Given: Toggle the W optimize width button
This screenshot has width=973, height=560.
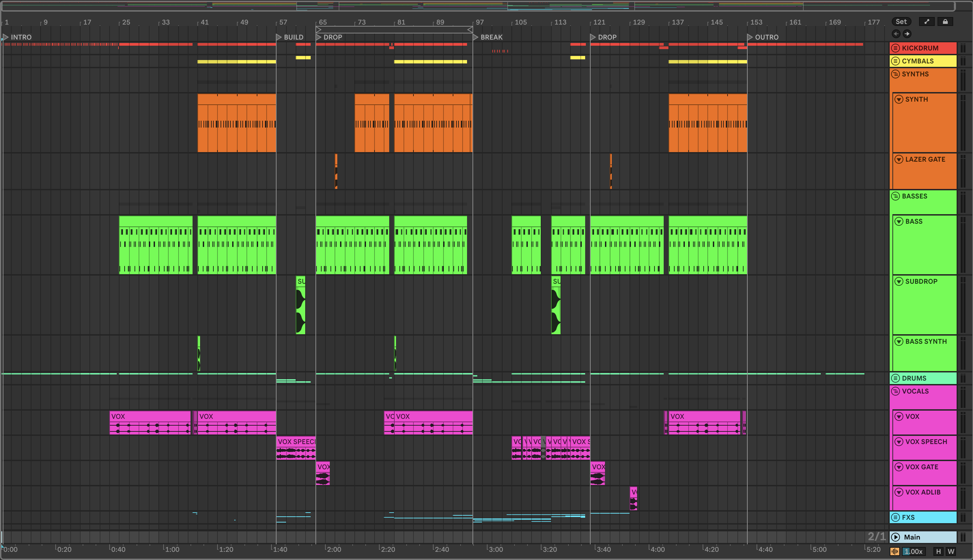Looking at the screenshot, I should (x=951, y=551).
